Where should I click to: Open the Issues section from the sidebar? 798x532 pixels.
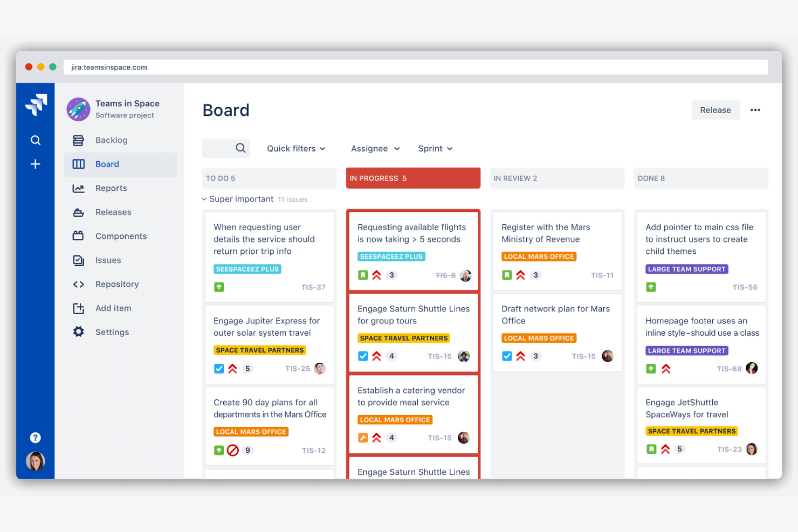(108, 260)
